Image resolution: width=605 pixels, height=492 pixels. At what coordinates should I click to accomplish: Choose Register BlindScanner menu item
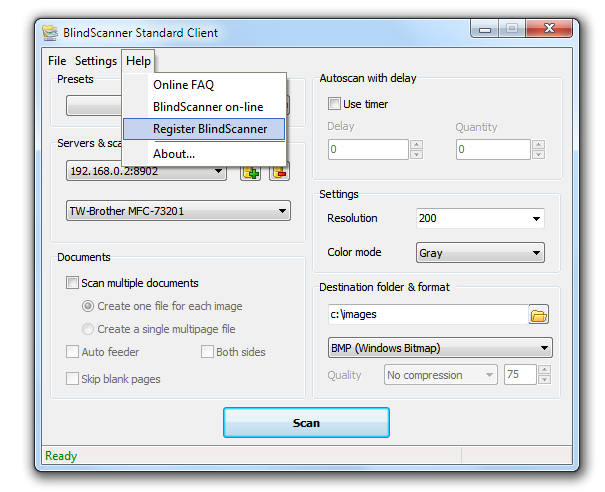pyautogui.click(x=204, y=129)
